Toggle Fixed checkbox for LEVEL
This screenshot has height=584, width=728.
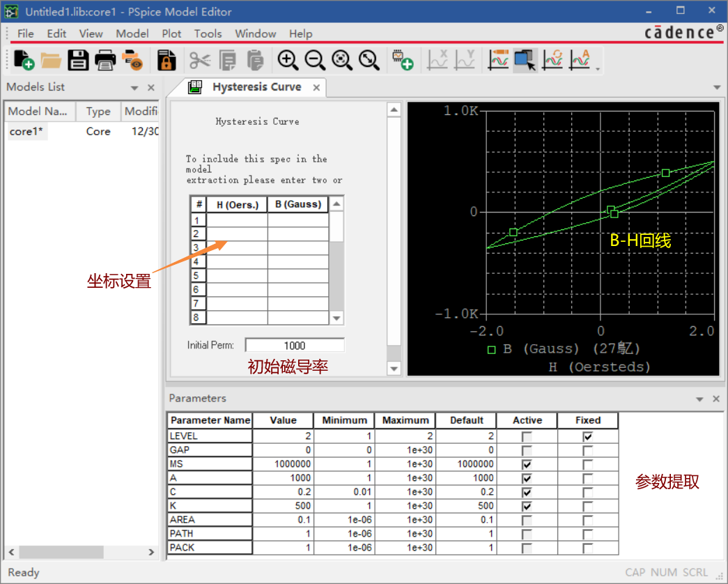pyautogui.click(x=588, y=436)
